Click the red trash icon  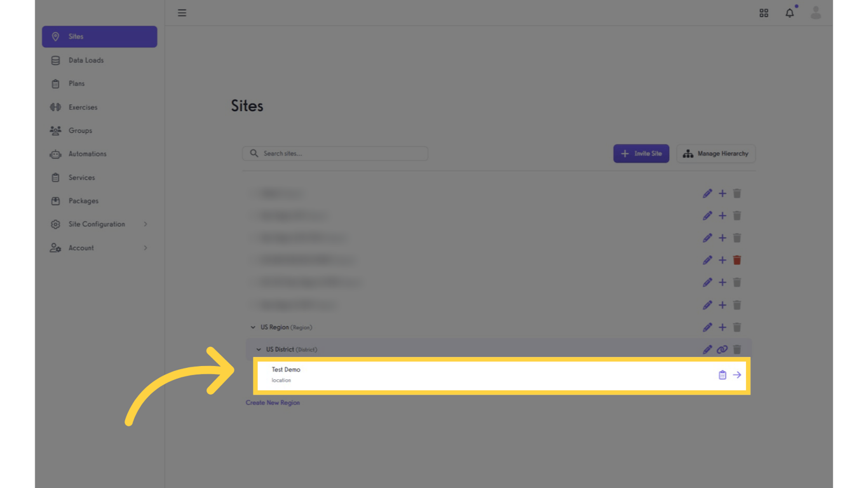point(737,260)
